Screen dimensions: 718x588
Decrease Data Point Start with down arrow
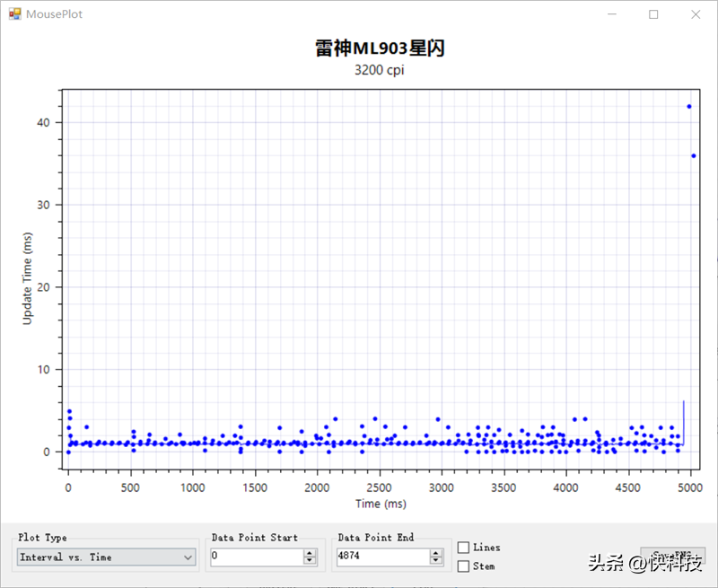point(310,560)
